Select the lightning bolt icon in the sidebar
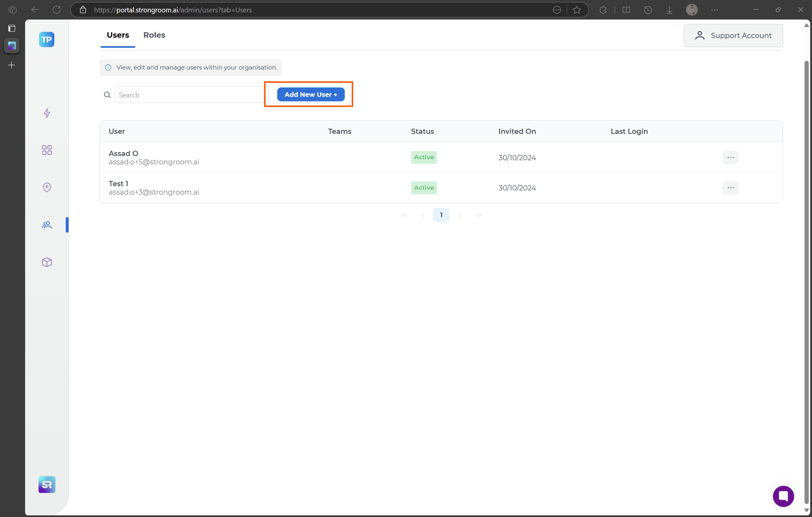This screenshot has width=812, height=517. (47, 113)
